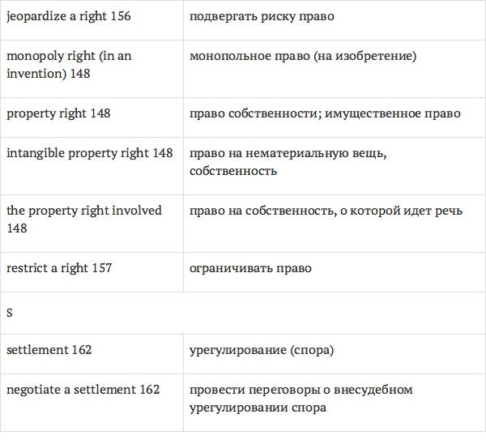The image size is (486, 448).
Task: Select the 'settlement 162' entry
Action: point(49,350)
